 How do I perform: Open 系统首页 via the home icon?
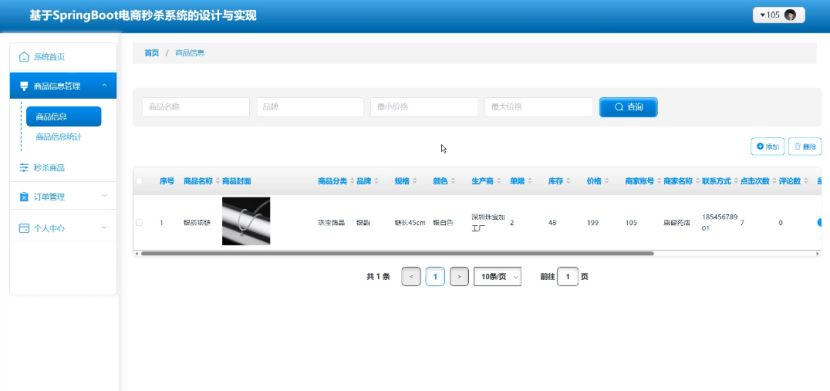pyautogui.click(x=24, y=57)
